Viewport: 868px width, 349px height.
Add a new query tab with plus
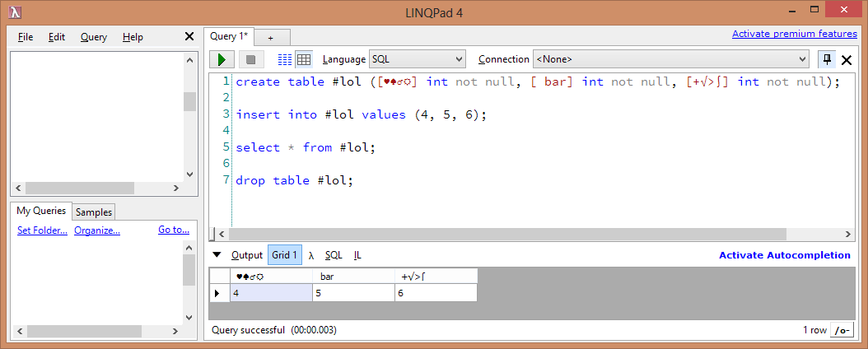click(x=272, y=38)
